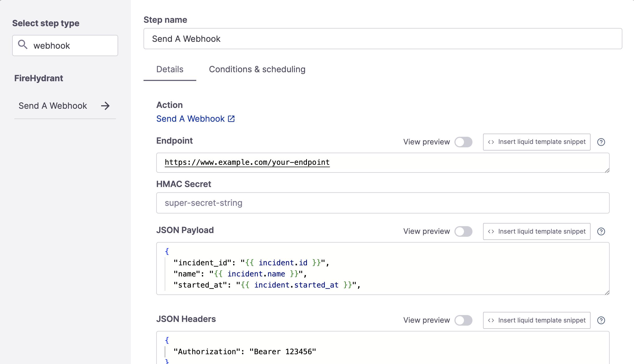This screenshot has height=364, width=634.
Task: Click the Endpoint URL input field
Action: [382, 162]
